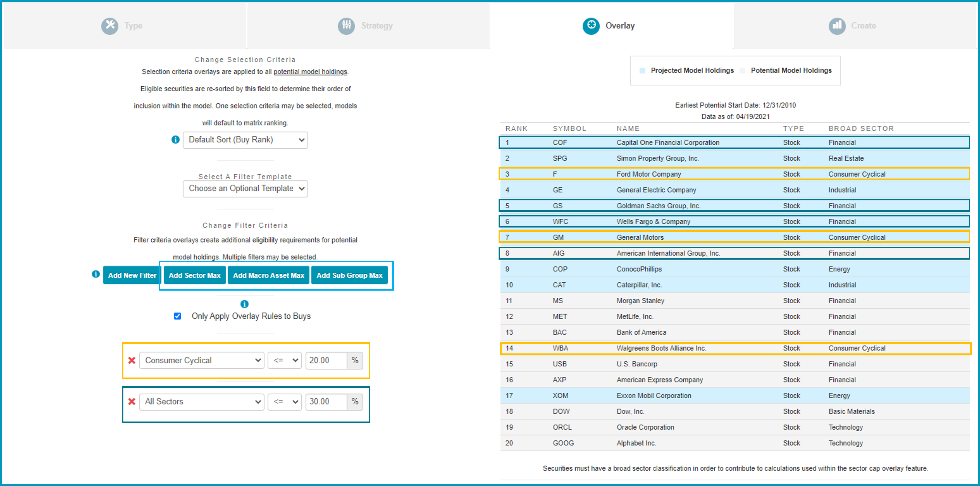Click the Type step wrench icon

click(x=110, y=26)
